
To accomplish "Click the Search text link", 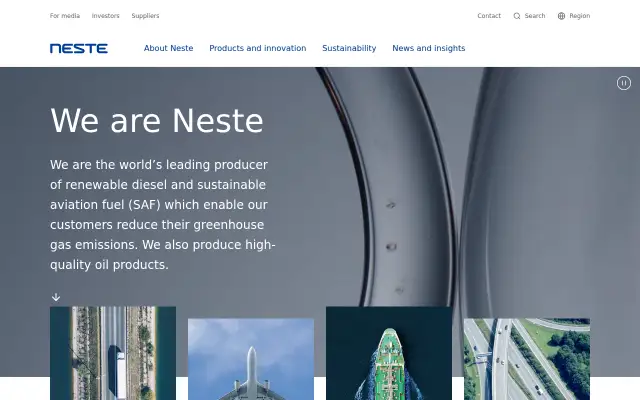I will coord(535,16).
